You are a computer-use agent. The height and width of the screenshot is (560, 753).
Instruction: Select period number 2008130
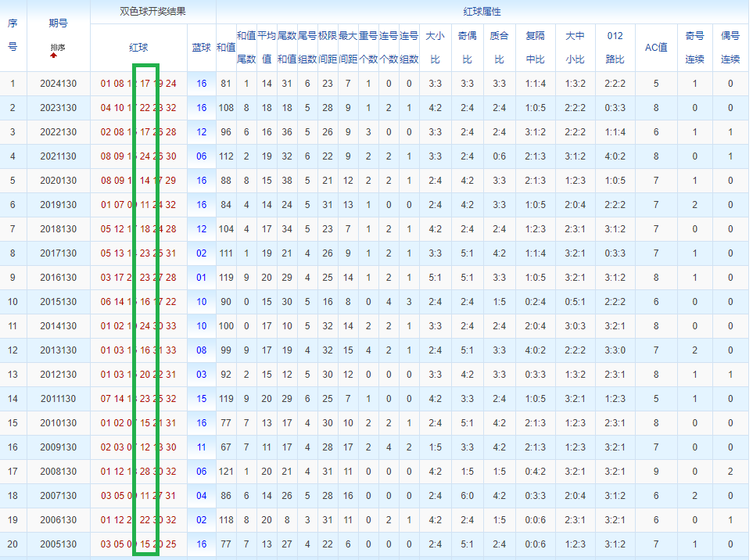pyautogui.click(x=58, y=472)
